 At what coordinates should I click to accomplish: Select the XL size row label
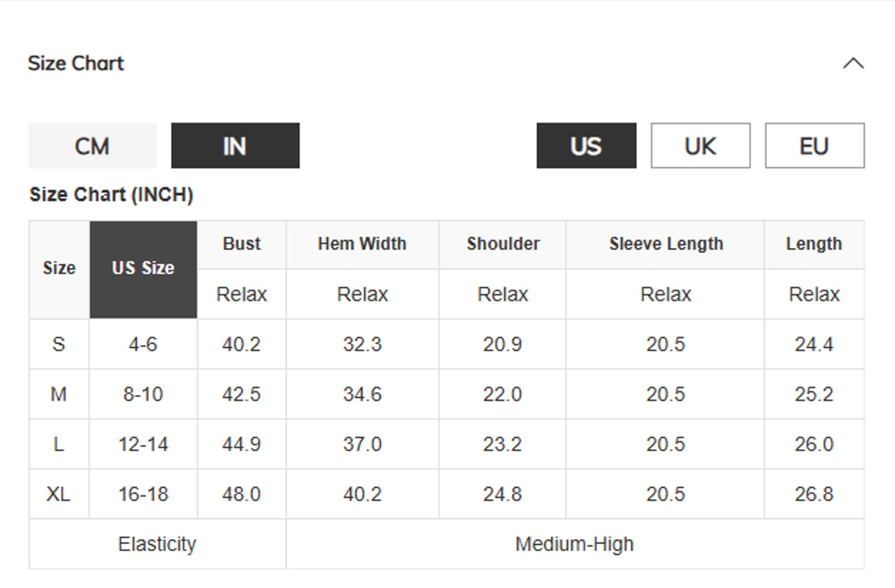point(59,494)
